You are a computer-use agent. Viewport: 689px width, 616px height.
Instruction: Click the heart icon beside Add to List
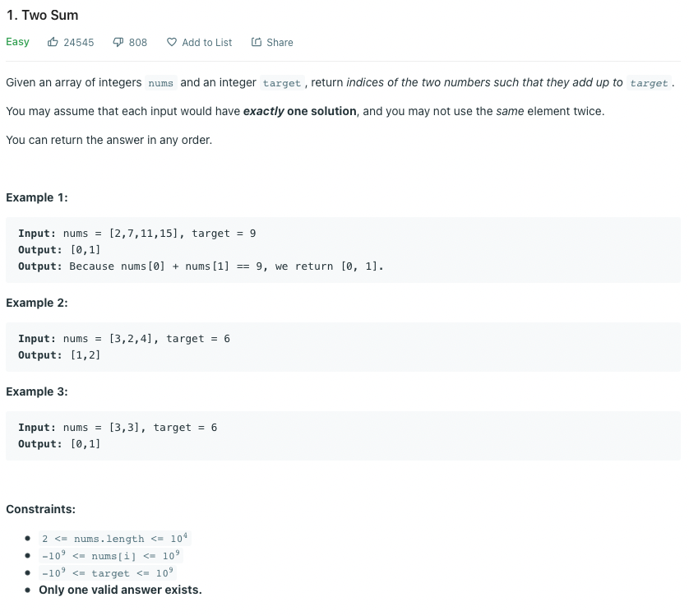tap(172, 42)
